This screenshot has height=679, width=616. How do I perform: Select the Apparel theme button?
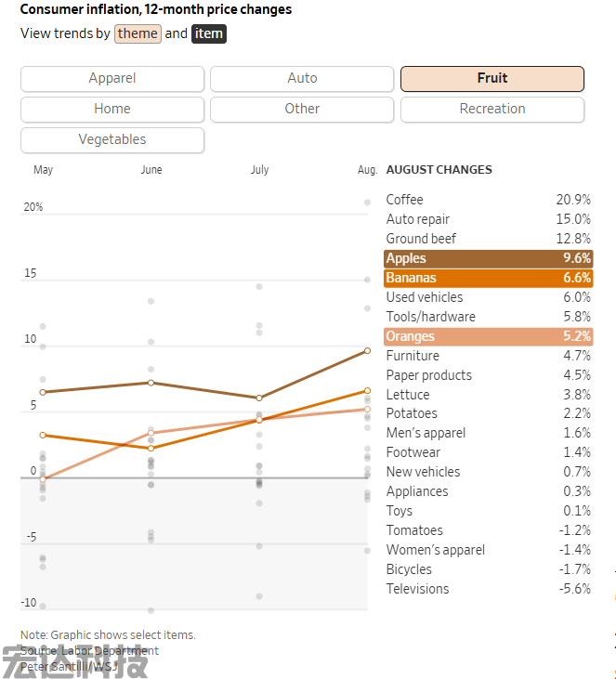tap(112, 79)
